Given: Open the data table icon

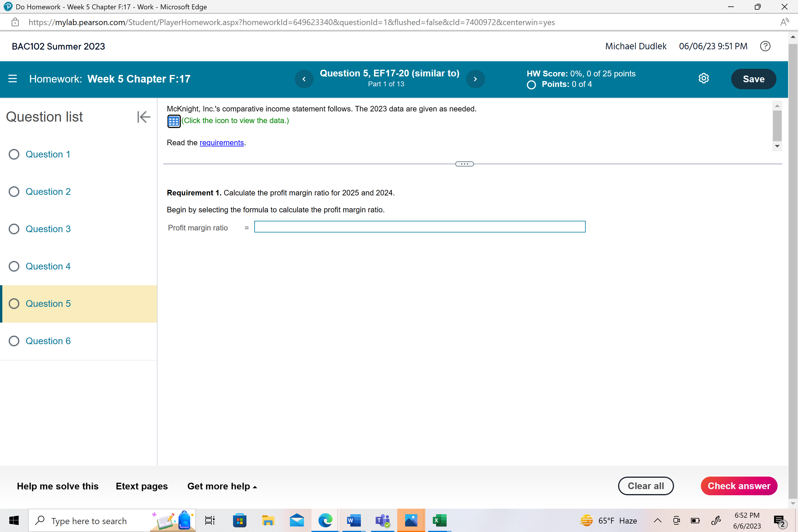Looking at the screenshot, I should point(174,121).
